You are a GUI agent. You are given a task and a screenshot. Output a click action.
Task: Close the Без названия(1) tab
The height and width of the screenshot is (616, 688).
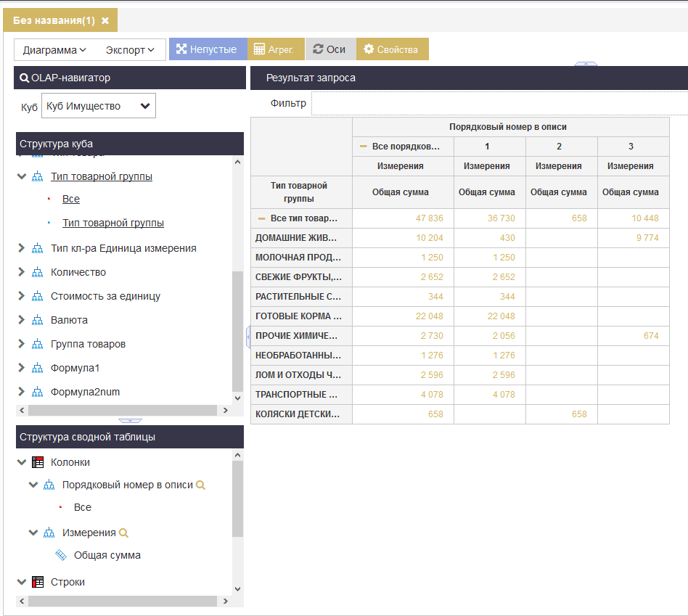(x=105, y=20)
